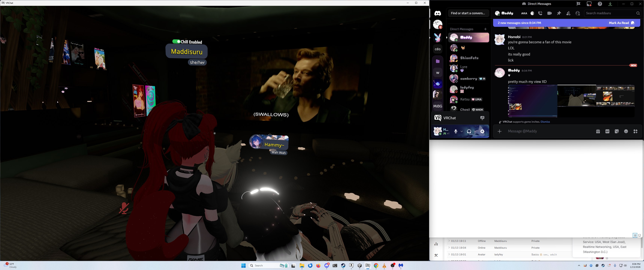
Task: Expand the 01/13 19:04 Online row
Action: tap(449, 248)
